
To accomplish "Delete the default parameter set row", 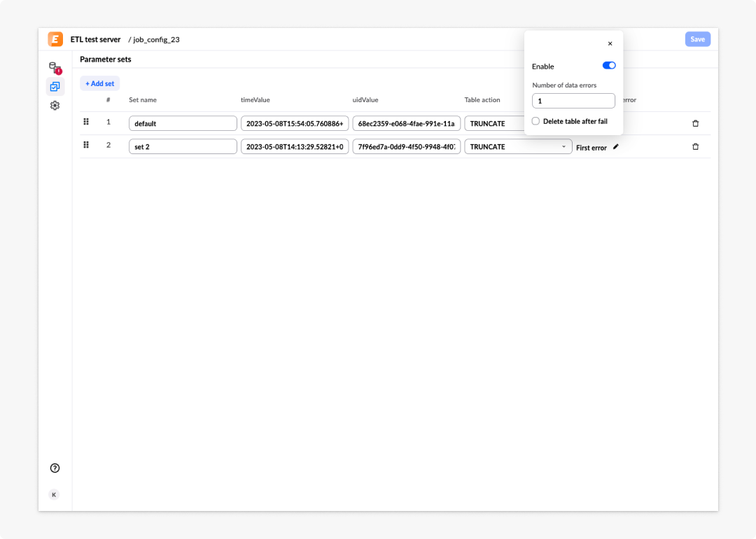I will click(695, 123).
